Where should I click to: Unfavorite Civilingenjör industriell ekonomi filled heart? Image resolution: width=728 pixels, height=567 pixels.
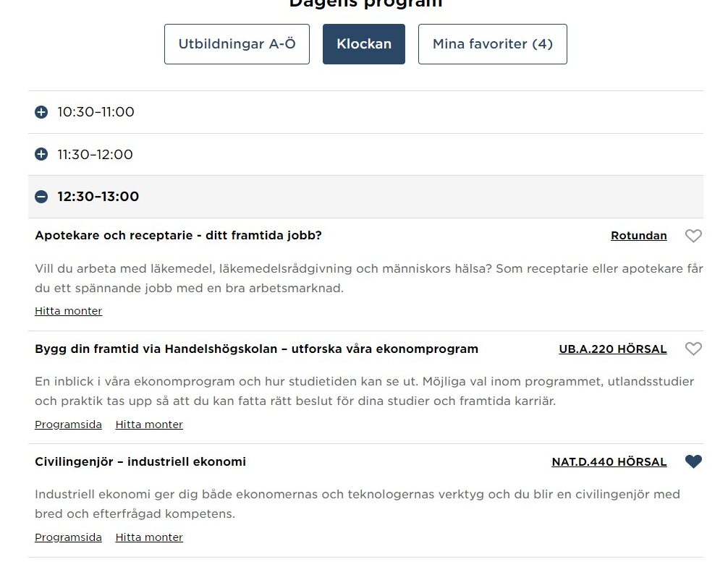point(693,461)
